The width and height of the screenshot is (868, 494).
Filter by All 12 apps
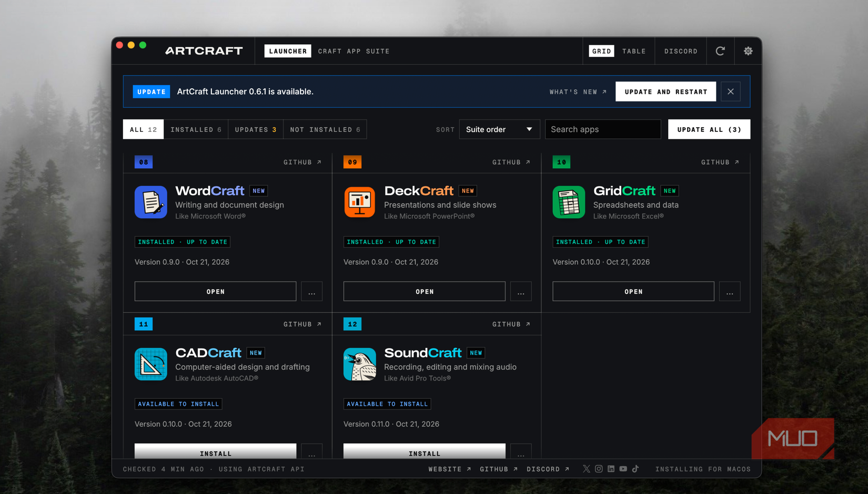[x=144, y=129]
